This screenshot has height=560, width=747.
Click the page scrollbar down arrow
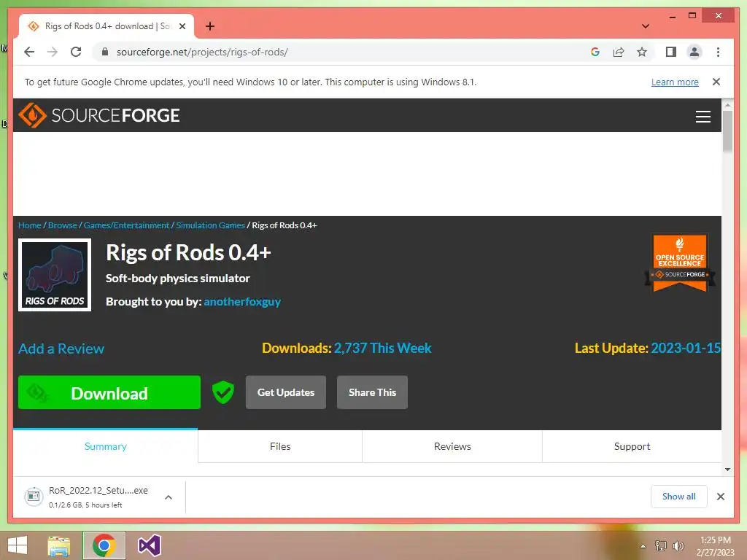click(727, 470)
